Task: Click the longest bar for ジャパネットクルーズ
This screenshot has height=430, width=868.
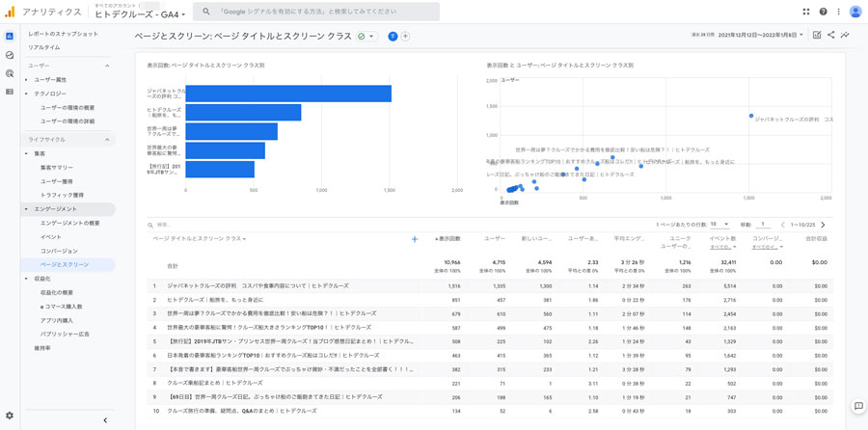Action: [288, 94]
